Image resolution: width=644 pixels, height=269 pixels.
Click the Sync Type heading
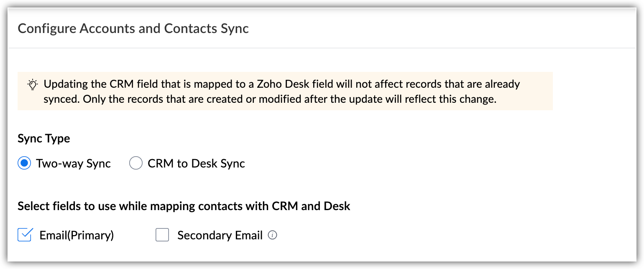(x=44, y=139)
